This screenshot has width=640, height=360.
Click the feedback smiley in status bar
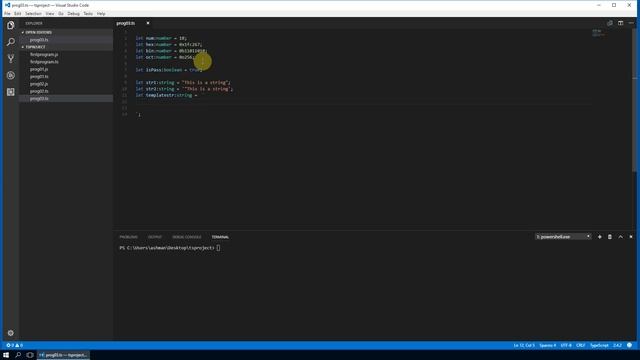(x=629, y=345)
